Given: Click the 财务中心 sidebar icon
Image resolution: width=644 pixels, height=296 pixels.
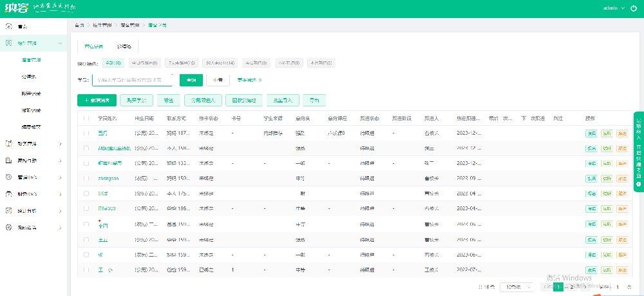Looking at the screenshot, I should point(8,193).
